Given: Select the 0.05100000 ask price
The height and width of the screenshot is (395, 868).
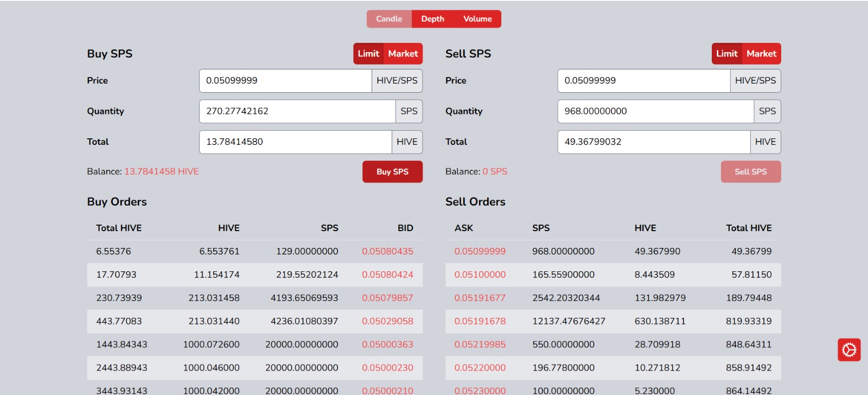Looking at the screenshot, I should click(x=480, y=275).
